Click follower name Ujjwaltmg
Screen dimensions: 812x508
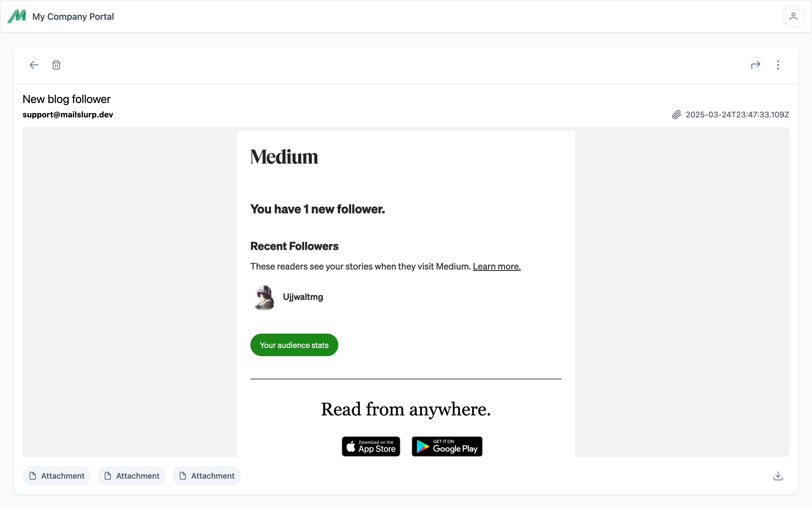click(x=303, y=297)
